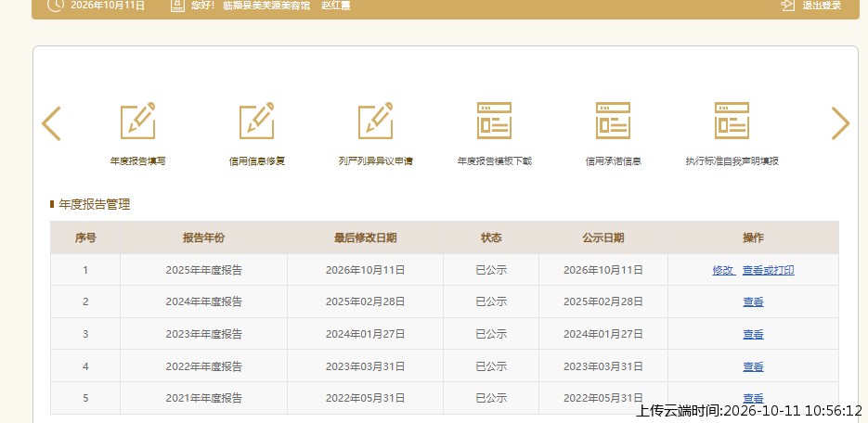Click the date 2026年10月11日 in header bar

point(108,6)
